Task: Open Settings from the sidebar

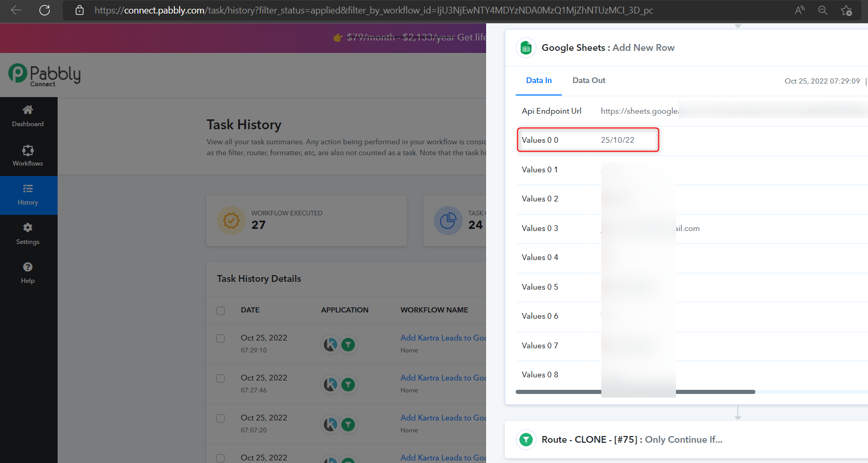Action: [28, 234]
